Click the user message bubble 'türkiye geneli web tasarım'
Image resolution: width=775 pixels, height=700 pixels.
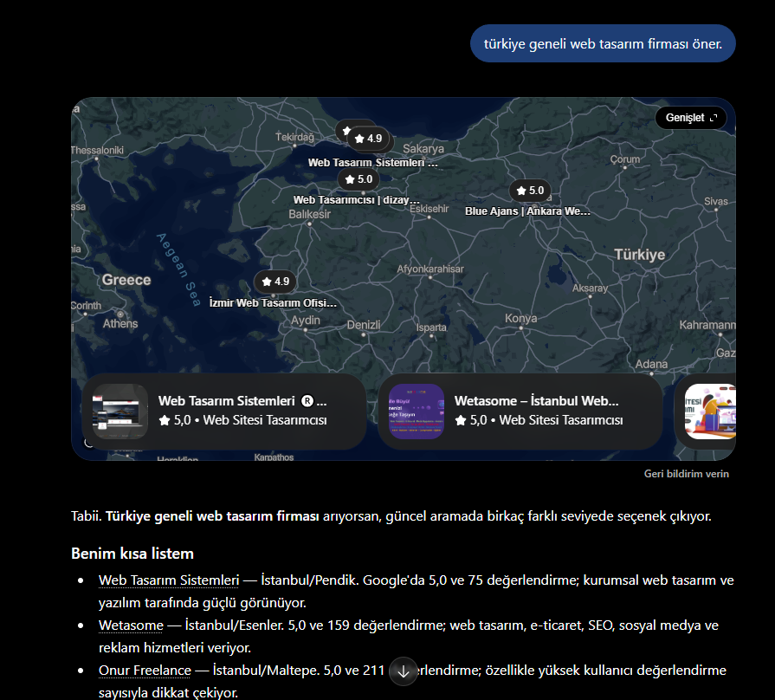tap(603, 43)
